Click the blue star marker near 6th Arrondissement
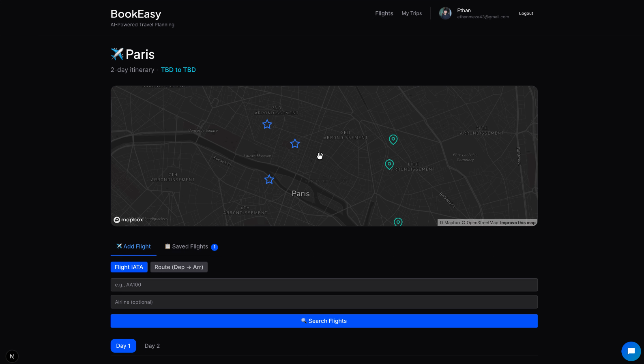644x364 pixels. tap(269, 179)
